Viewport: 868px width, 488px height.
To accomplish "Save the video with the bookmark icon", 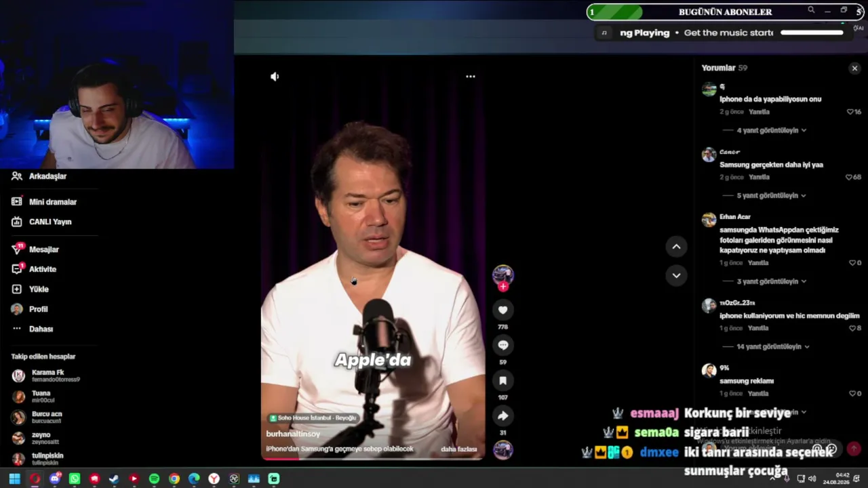I will pyautogui.click(x=502, y=380).
